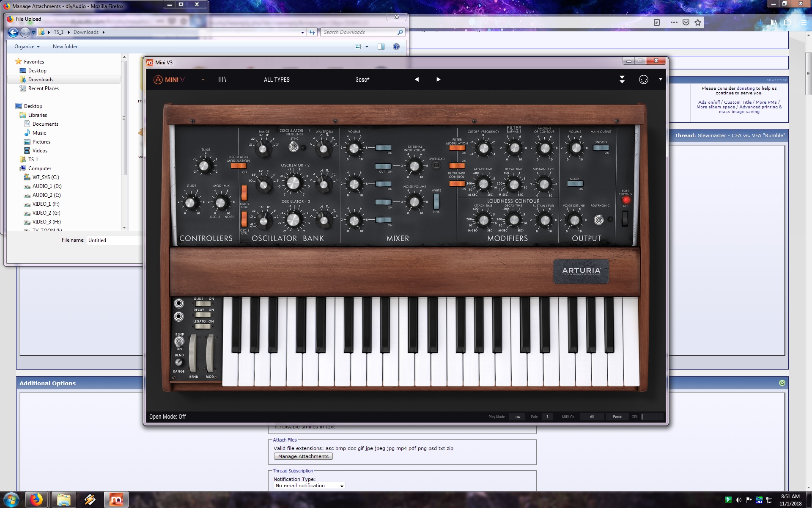Open the donating link
812x508 pixels.
[x=746, y=88]
